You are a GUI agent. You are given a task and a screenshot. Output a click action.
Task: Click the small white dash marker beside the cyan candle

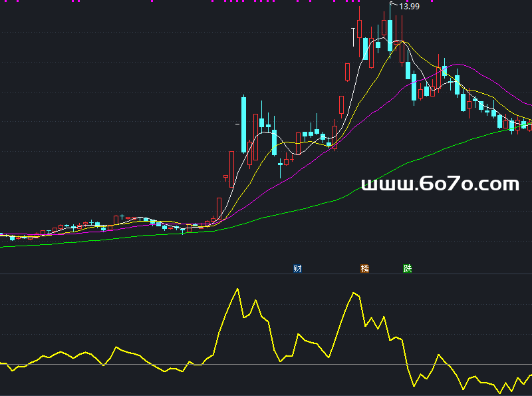point(237,124)
